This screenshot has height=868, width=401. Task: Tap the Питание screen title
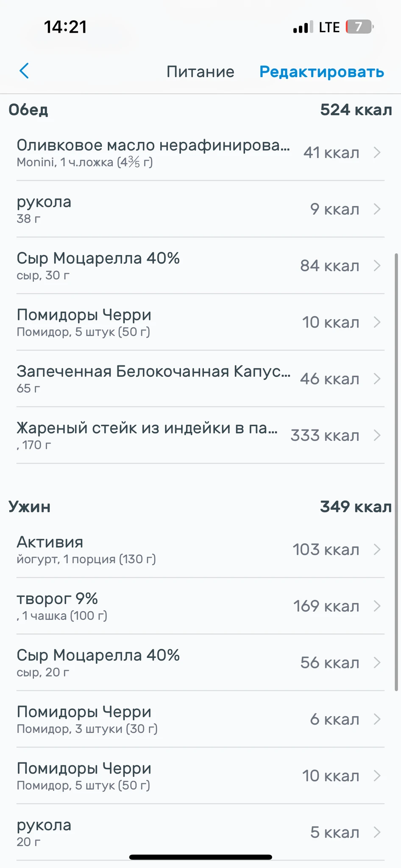click(x=200, y=72)
